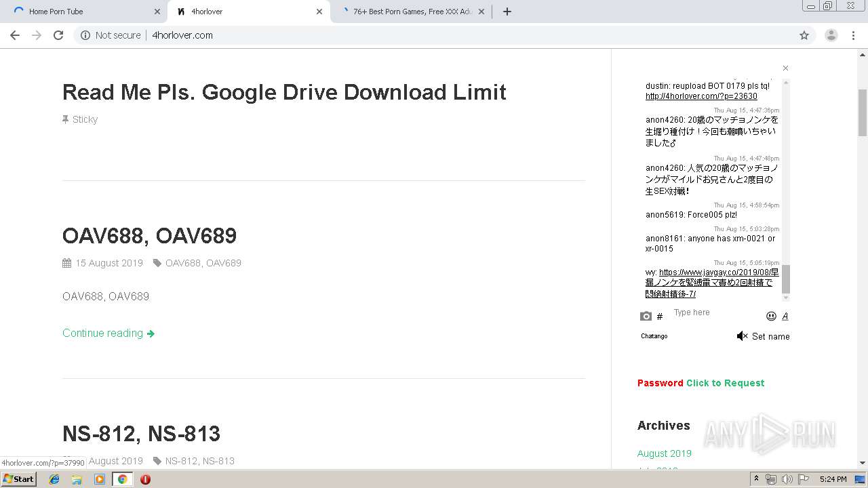Screen dimensions: 868x488
Task: Click the volume speaker tray icon
Action: (787, 479)
